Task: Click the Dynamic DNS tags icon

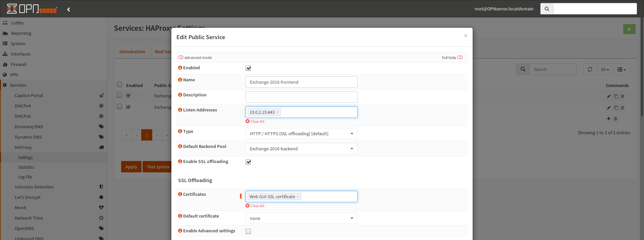Action: (x=101, y=137)
